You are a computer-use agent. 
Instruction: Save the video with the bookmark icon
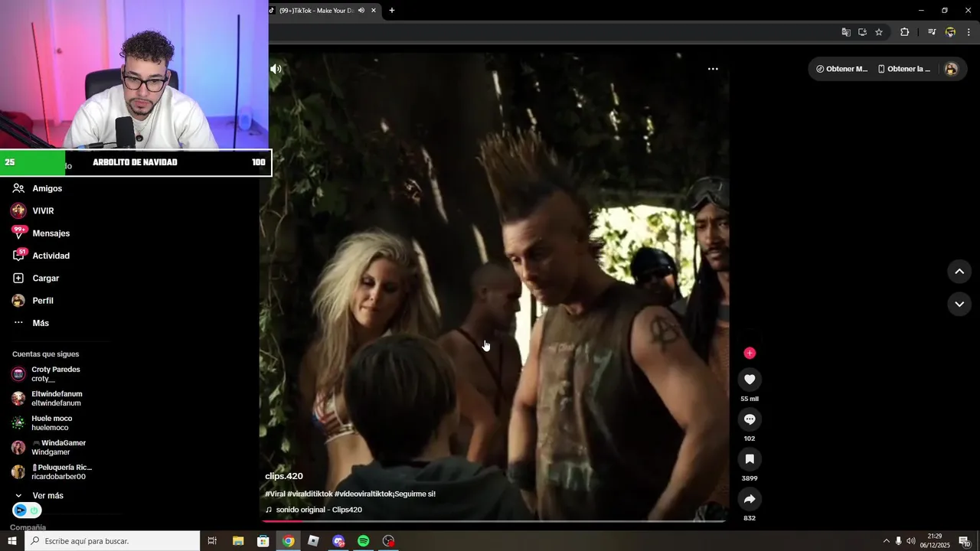[750, 458]
